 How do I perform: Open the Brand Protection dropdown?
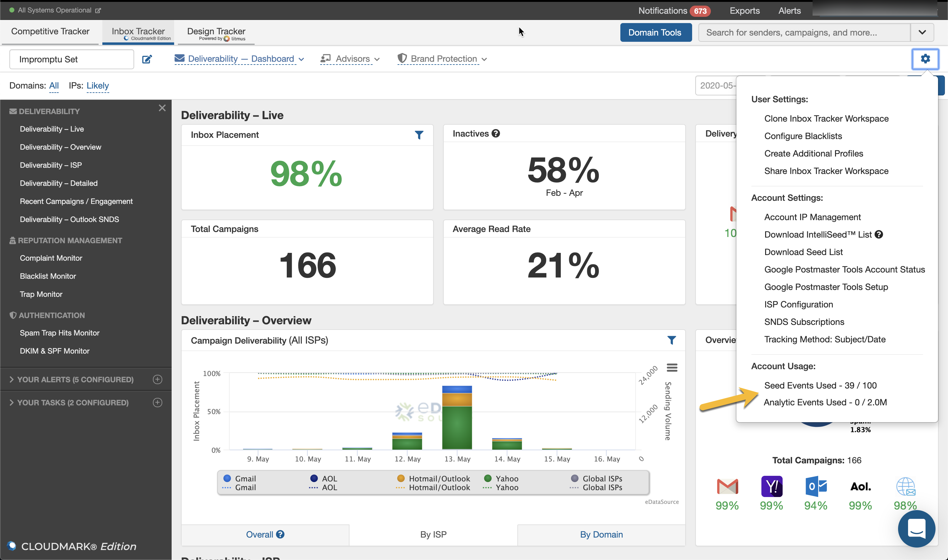[x=442, y=59]
